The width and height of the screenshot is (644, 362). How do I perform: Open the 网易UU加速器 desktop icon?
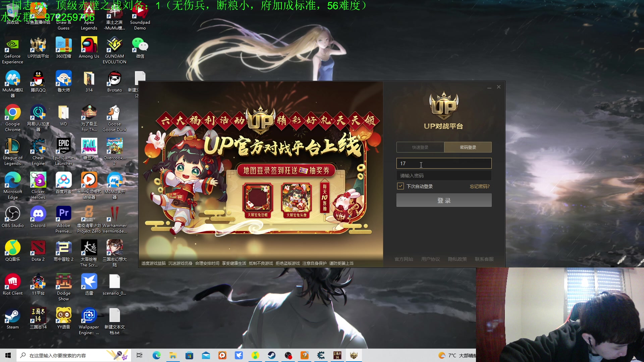pyautogui.click(x=38, y=118)
